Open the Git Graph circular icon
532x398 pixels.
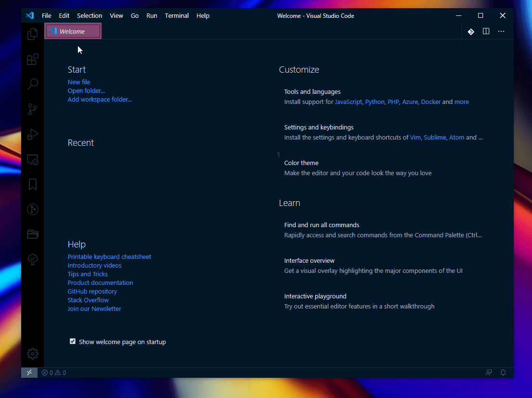[33, 209]
